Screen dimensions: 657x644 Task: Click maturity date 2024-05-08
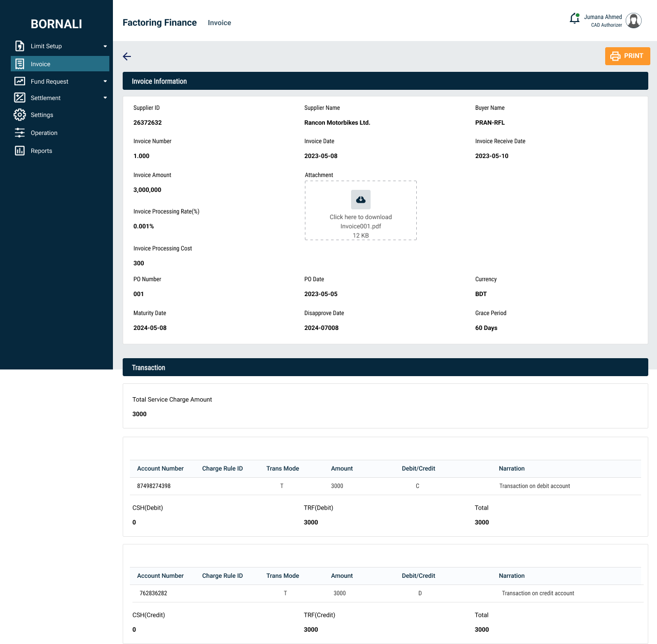tap(150, 328)
